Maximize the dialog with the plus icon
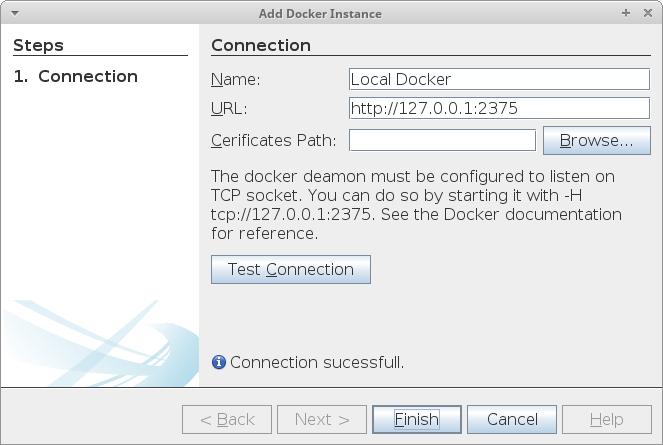The width and height of the screenshot is (663, 445). 626,13
